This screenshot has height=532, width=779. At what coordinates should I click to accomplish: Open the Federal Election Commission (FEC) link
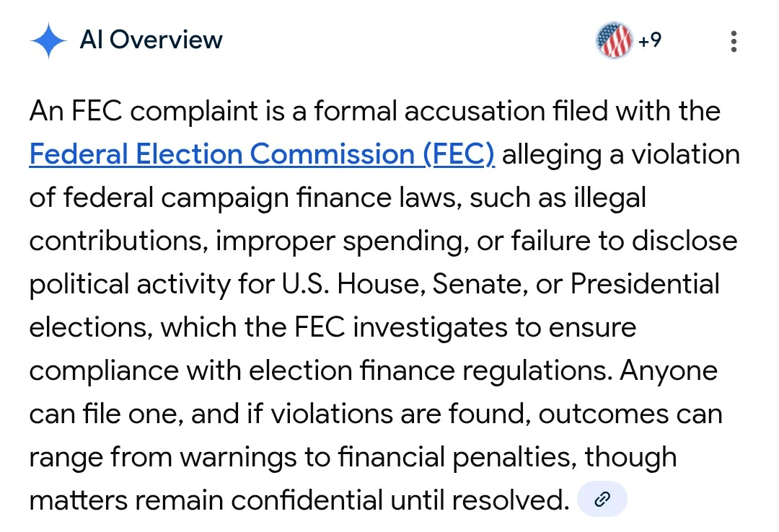coord(262,155)
